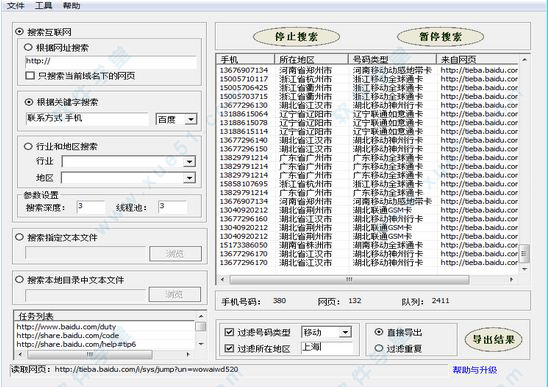548x387 pixels.
Task: Click results horizontal scrollbar thumb
Action: pos(349,279)
